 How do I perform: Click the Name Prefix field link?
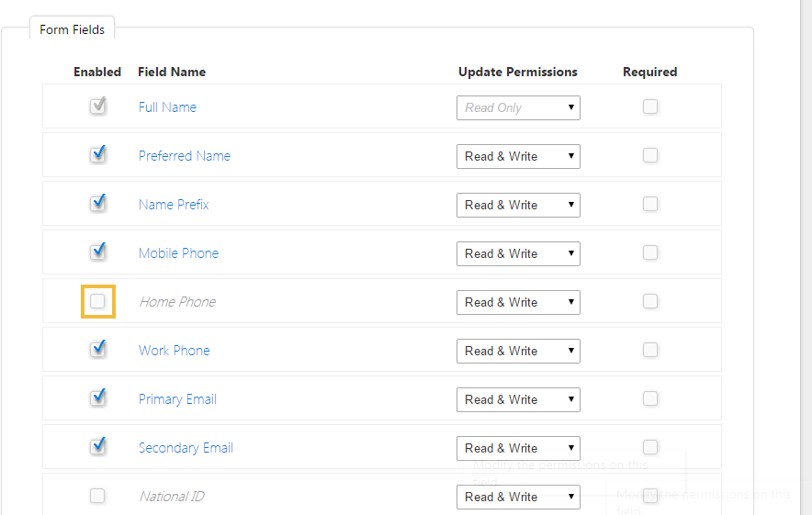(174, 205)
